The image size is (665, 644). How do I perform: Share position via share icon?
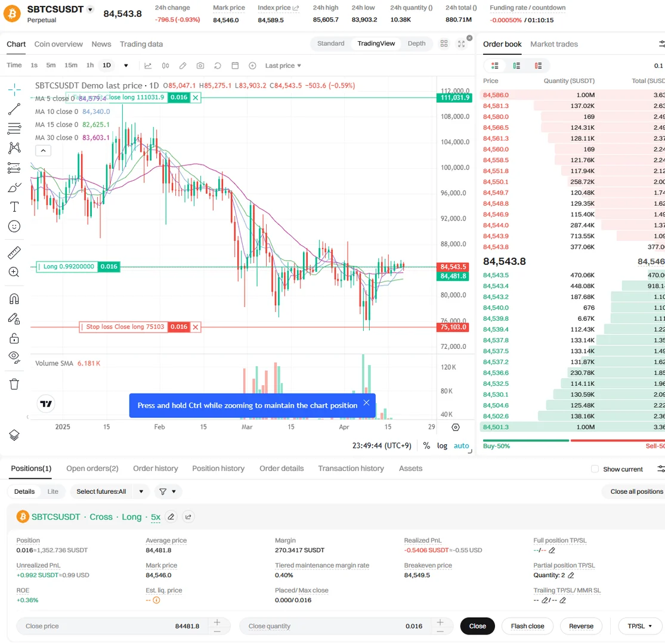pyautogui.click(x=188, y=517)
